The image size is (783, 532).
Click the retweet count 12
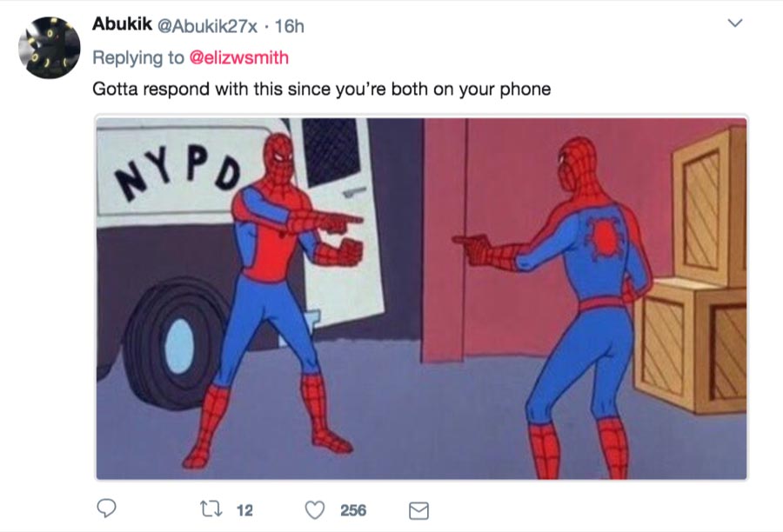pos(244,510)
